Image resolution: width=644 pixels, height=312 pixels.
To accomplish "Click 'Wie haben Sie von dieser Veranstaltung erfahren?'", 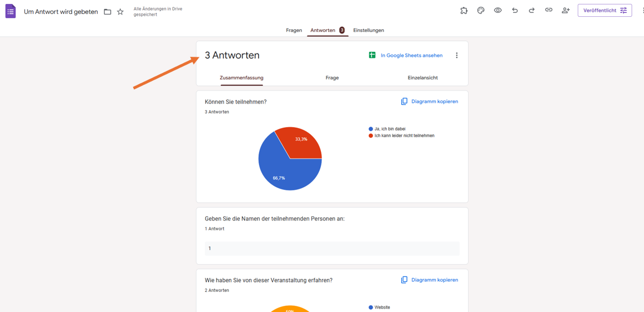I will point(269,280).
